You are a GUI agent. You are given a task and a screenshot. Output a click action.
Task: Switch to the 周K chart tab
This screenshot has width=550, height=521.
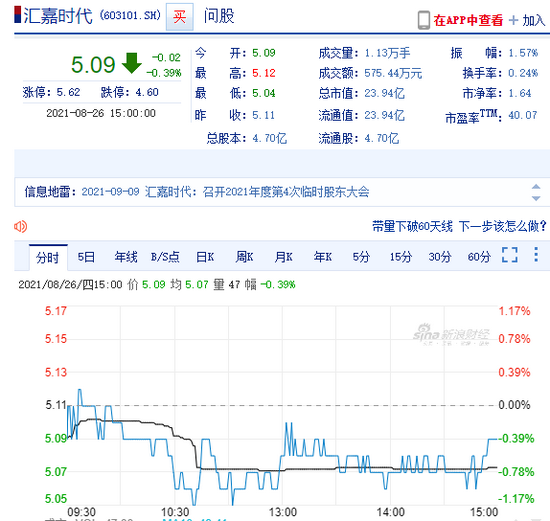coord(244,257)
